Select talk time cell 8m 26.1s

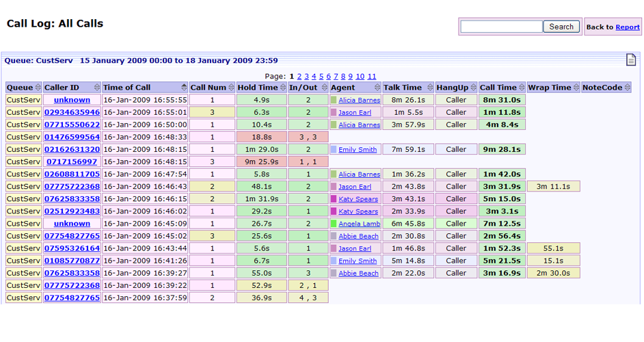pyautogui.click(x=408, y=100)
